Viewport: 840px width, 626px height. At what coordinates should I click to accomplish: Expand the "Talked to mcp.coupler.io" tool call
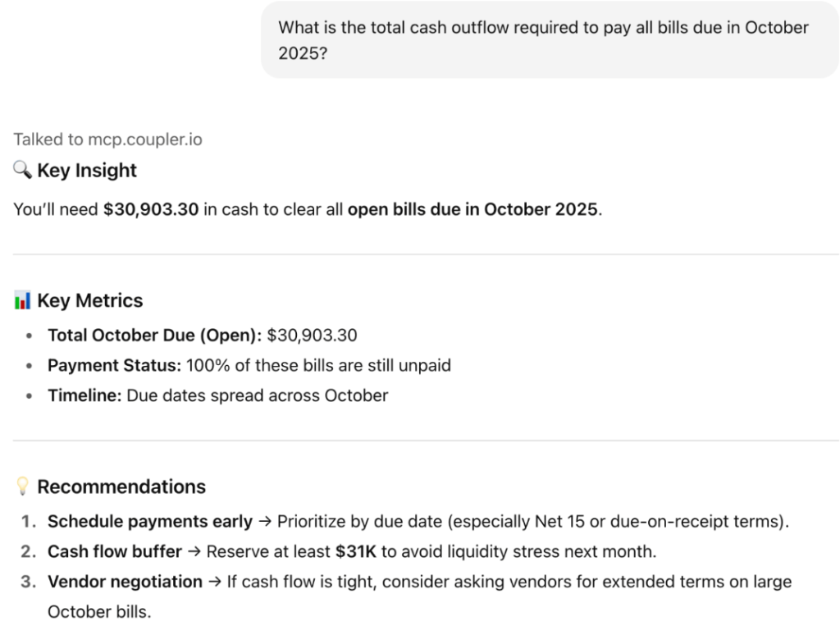(x=107, y=139)
